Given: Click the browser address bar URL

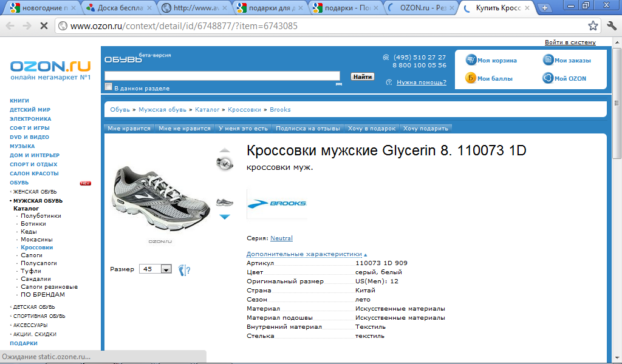Looking at the screenshot, I should tap(183, 26).
